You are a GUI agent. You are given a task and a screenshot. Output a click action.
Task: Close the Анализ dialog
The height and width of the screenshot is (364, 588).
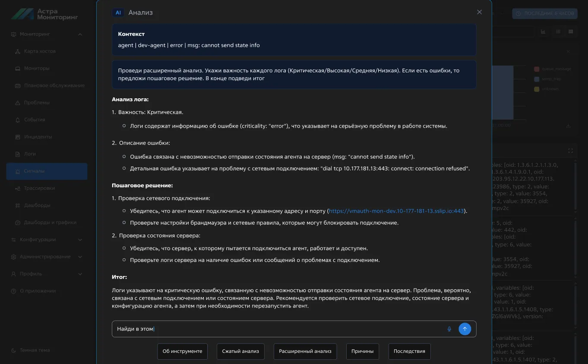tap(479, 12)
